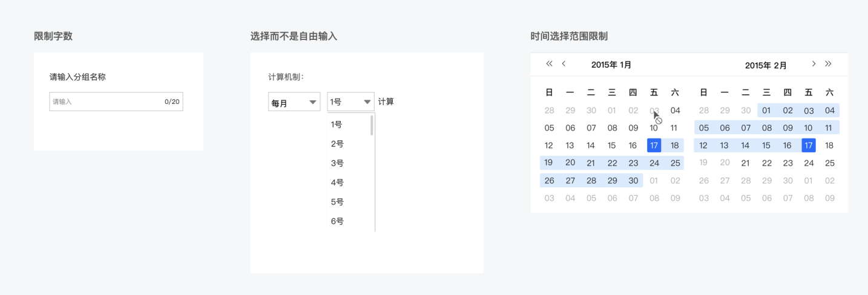Click January 30 in the calendar
The width and height of the screenshot is (868, 295).
pyautogui.click(x=633, y=181)
